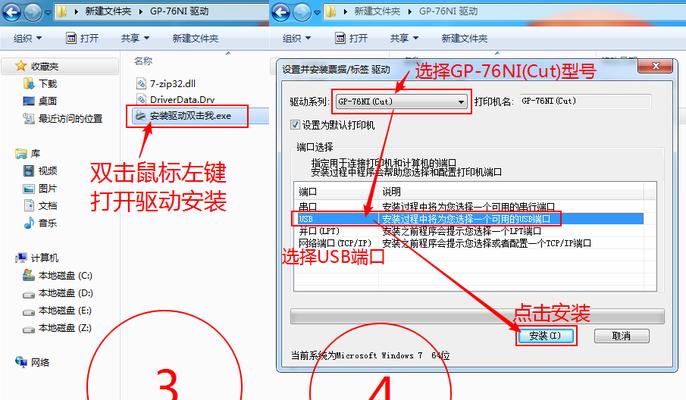The image size is (686, 400).
Task: Click 打开 button in right Explorer toolbar
Action: pos(351,39)
